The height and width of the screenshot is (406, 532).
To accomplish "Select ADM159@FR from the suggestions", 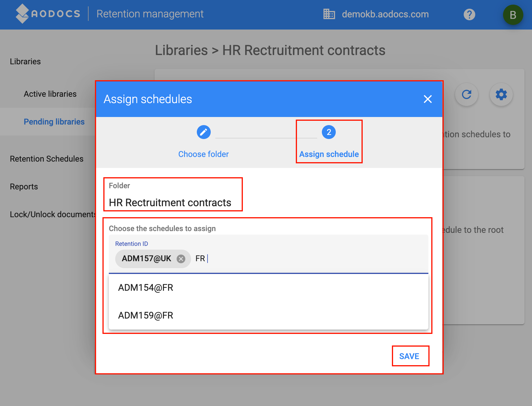I will pos(146,315).
